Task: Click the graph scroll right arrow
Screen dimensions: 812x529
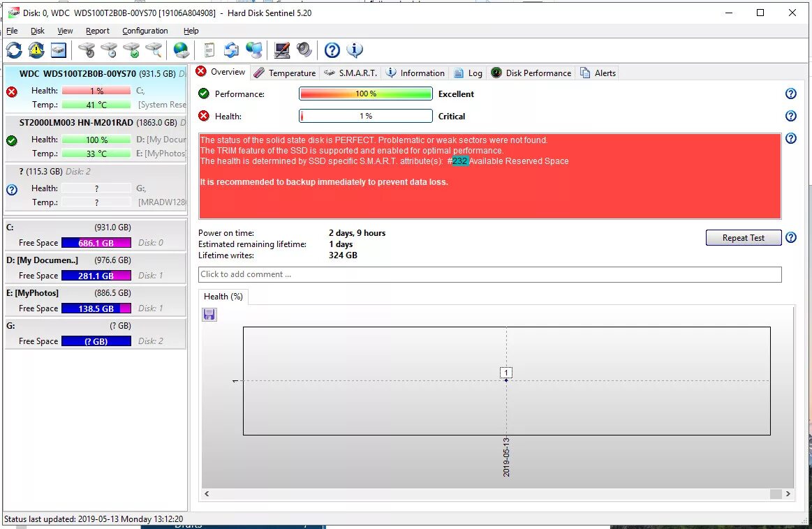Action: click(x=788, y=494)
